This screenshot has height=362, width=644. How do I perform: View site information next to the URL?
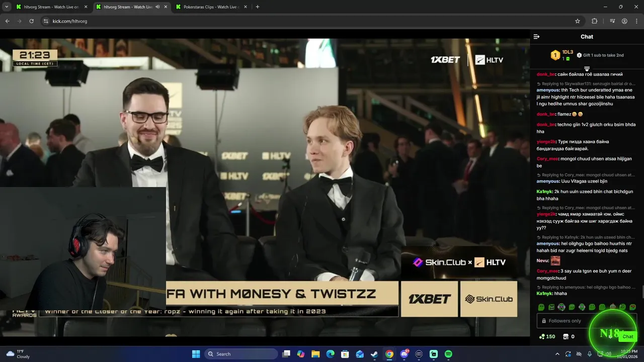pyautogui.click(x=46, y=21)
